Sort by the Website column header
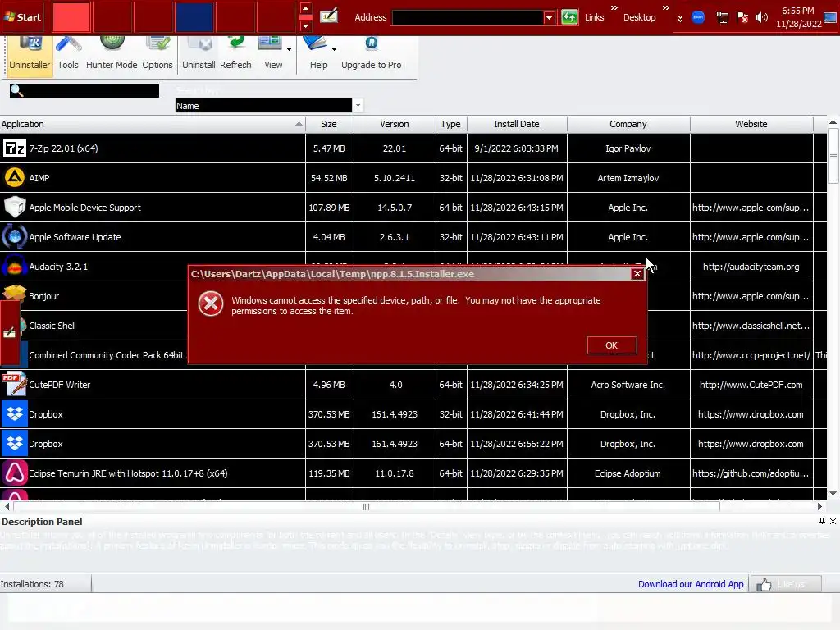 [751, 124]
